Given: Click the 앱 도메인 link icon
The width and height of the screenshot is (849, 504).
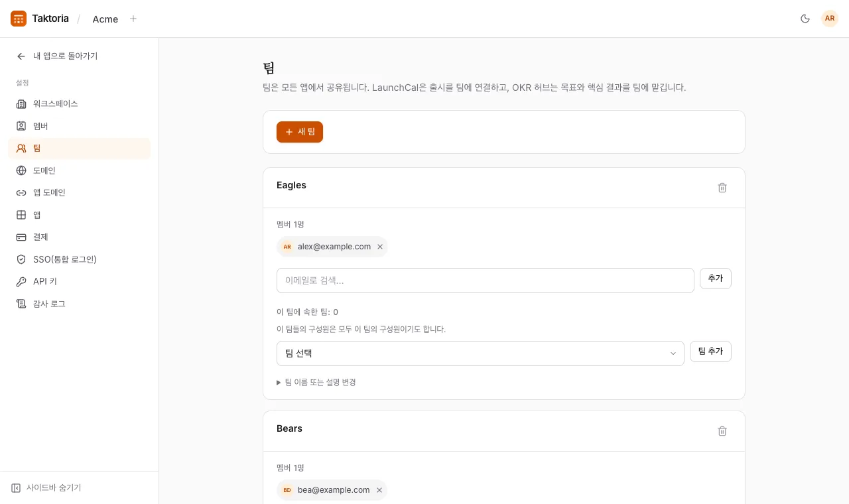Looking at the screenshot, I should coord(21,193).
